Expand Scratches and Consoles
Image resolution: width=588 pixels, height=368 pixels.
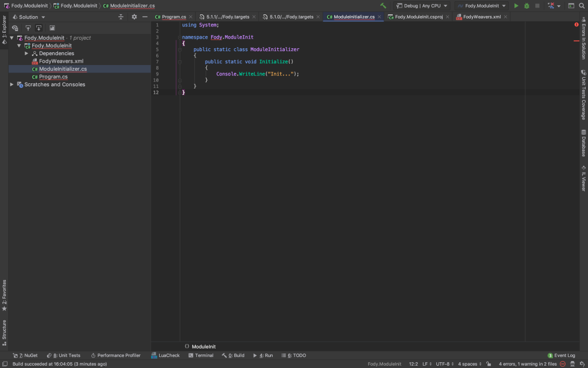[x=11, y=85]
